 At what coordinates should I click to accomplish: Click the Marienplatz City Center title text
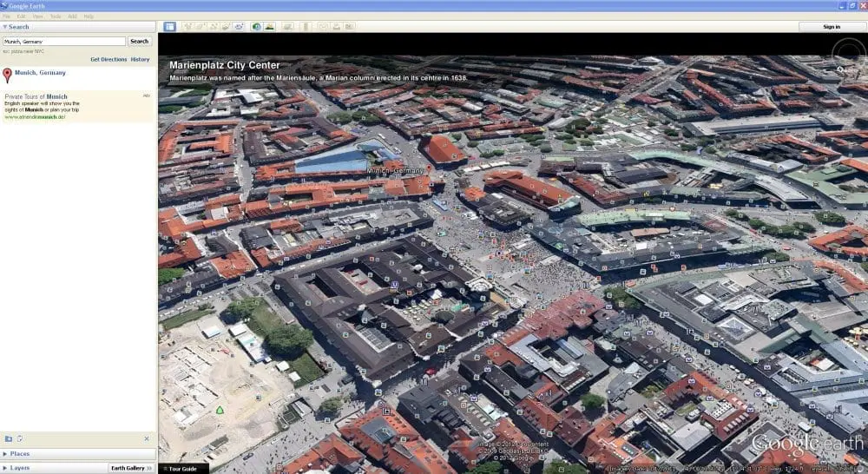(x=225, y=65)
